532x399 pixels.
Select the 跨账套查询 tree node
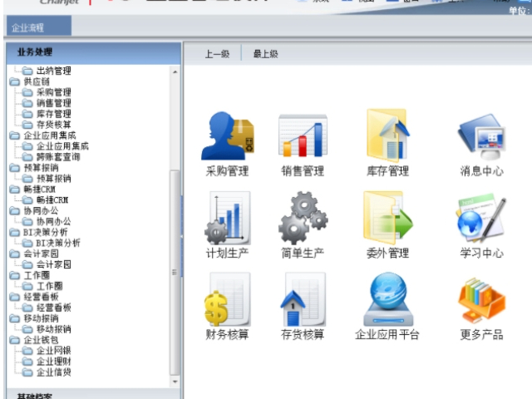[58, 157]
